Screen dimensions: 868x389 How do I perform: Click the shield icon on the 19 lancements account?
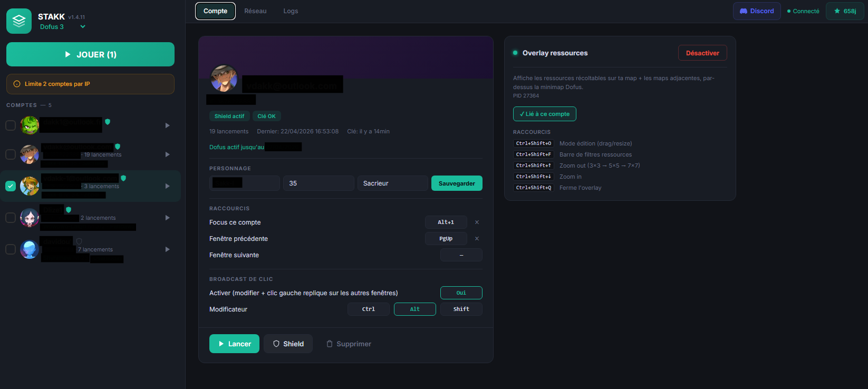click(x=118, y=147)
